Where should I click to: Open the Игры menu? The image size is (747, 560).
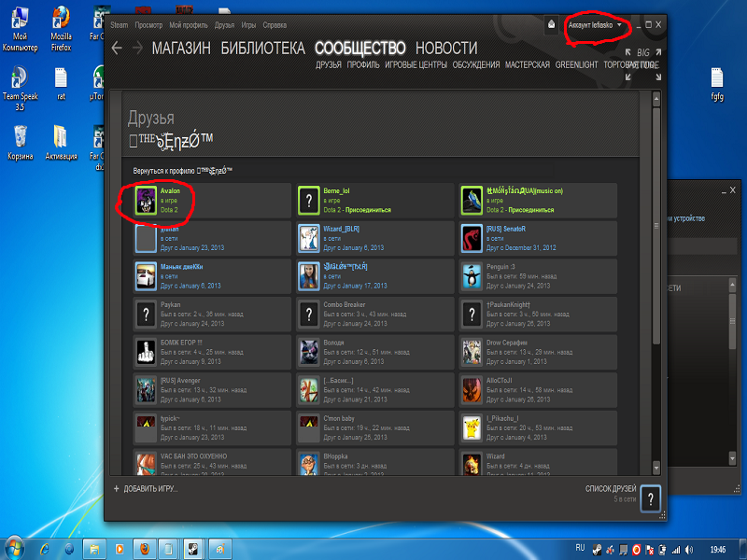[248, 25]
